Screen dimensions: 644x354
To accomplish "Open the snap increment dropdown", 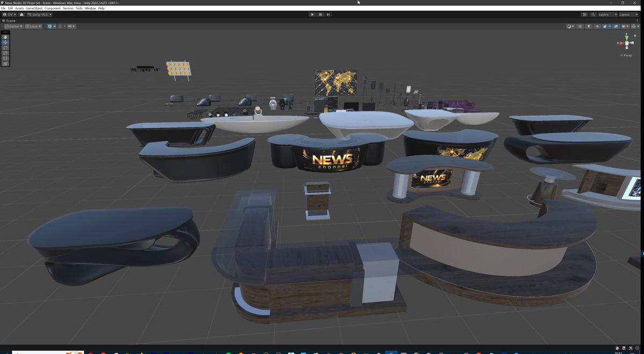I will pyautogui.click(x=71, y=26).
